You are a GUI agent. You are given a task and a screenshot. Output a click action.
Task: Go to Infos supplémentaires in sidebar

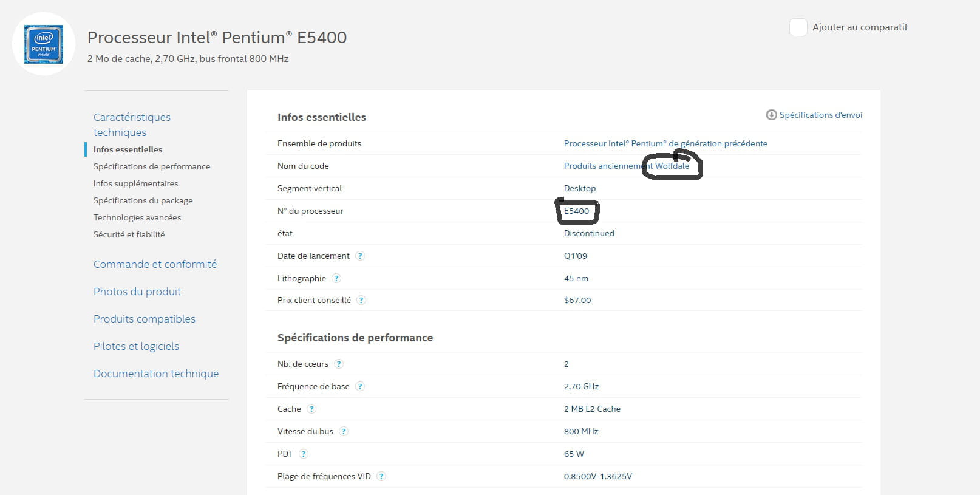click(135, 183)
